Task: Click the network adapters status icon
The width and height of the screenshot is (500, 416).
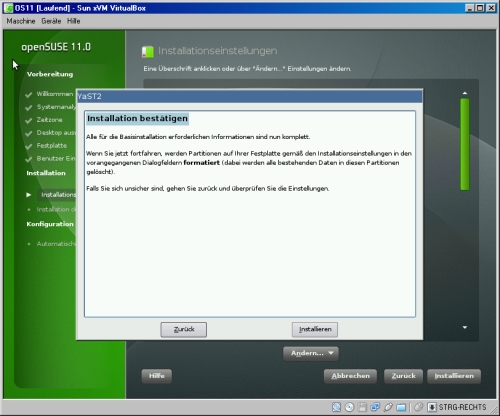Action: tap(375, 407)
